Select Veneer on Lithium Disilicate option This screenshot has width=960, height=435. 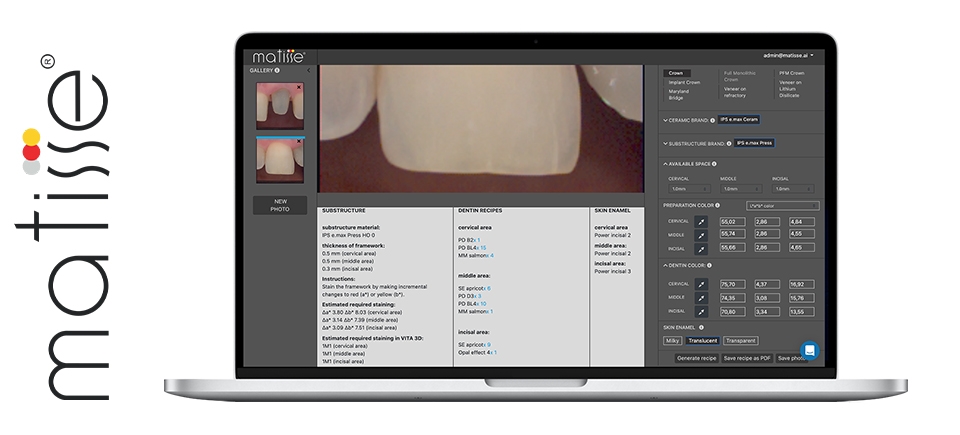(790, 89)
